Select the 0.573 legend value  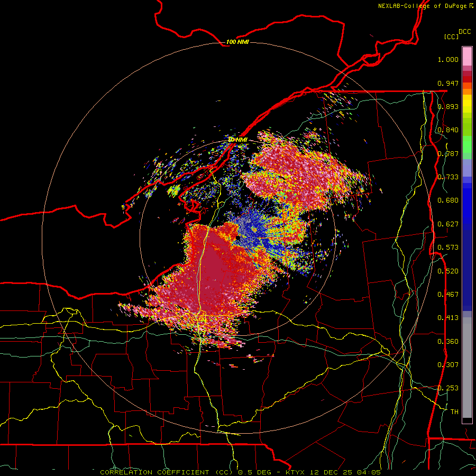448,248
